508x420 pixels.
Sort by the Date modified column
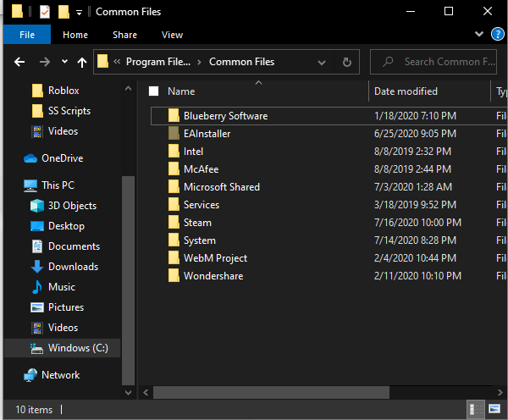pyautogui.click(x=406, y=91)
